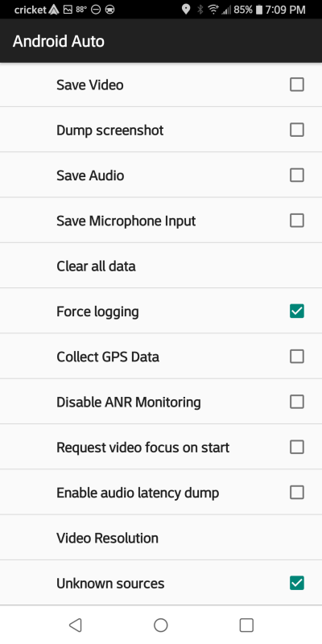This screenshot has width=322, height=644.
Task: Tap the Android home circle icon
Action: (160, 625)
